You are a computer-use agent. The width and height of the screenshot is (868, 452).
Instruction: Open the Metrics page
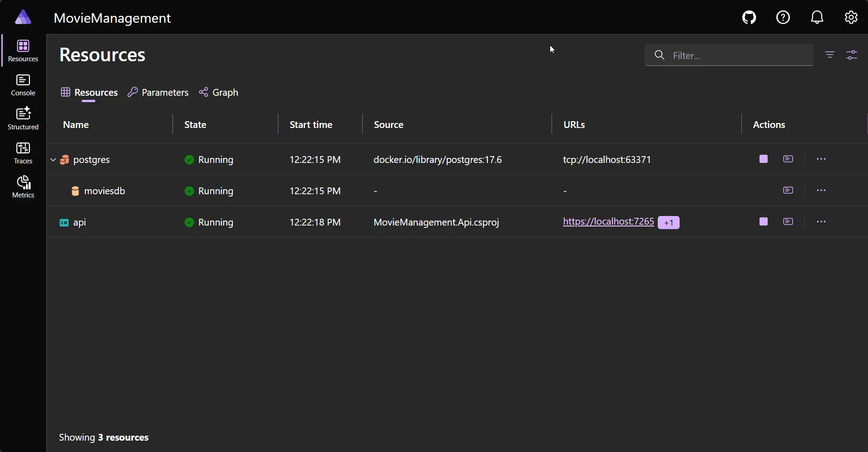[23, 187]
